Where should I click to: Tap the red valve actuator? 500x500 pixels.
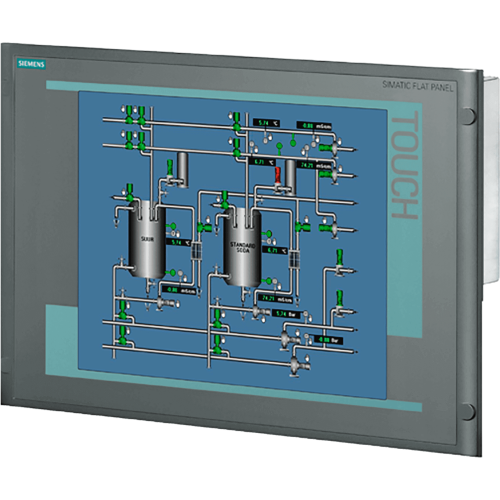pyautogui.click(x=278, y=176)
